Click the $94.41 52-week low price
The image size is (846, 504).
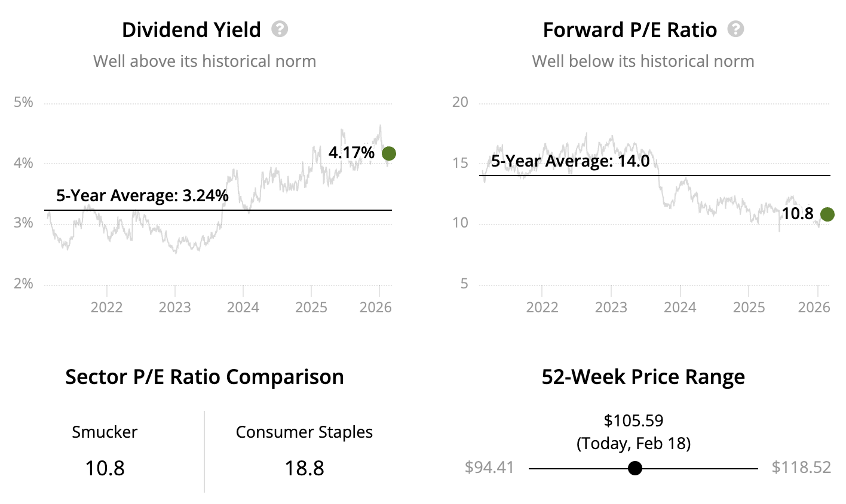[x=489, y=468]
